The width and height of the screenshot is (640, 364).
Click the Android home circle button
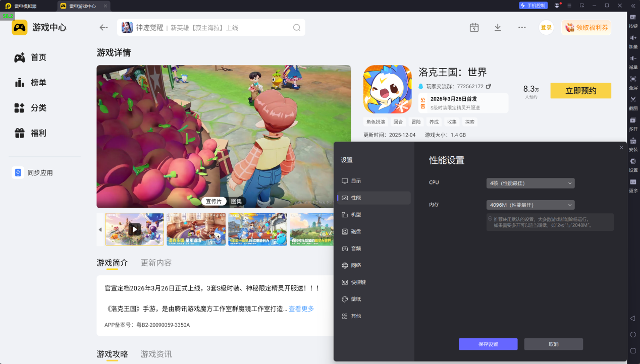tap(633, 335)
